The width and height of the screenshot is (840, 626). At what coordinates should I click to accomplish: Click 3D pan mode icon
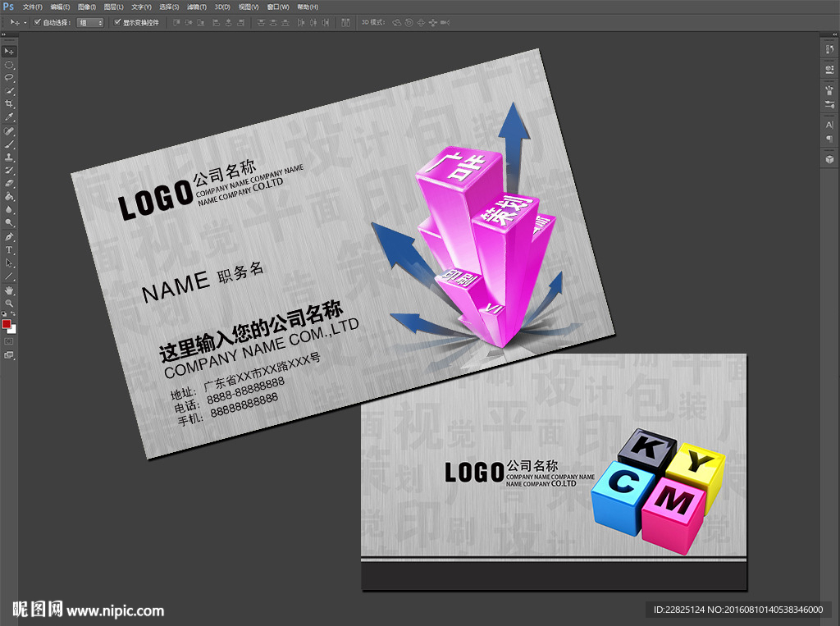pos(421,22)
